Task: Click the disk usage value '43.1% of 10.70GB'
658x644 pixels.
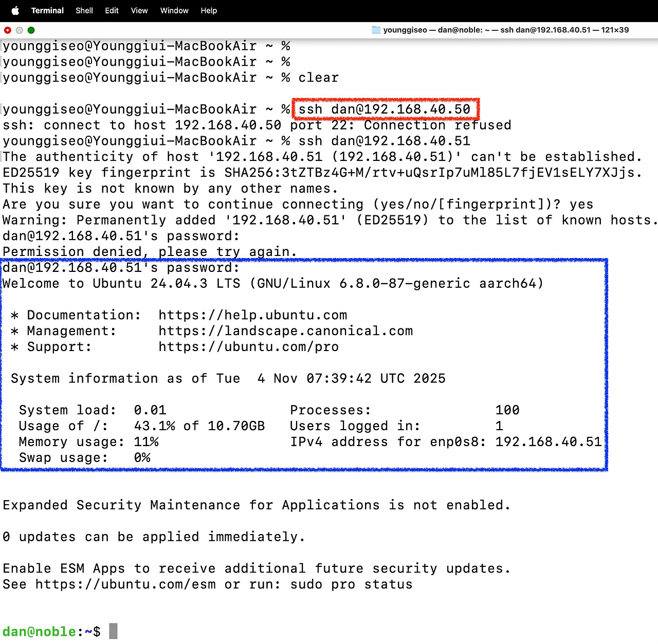Action: coord(199,426)
